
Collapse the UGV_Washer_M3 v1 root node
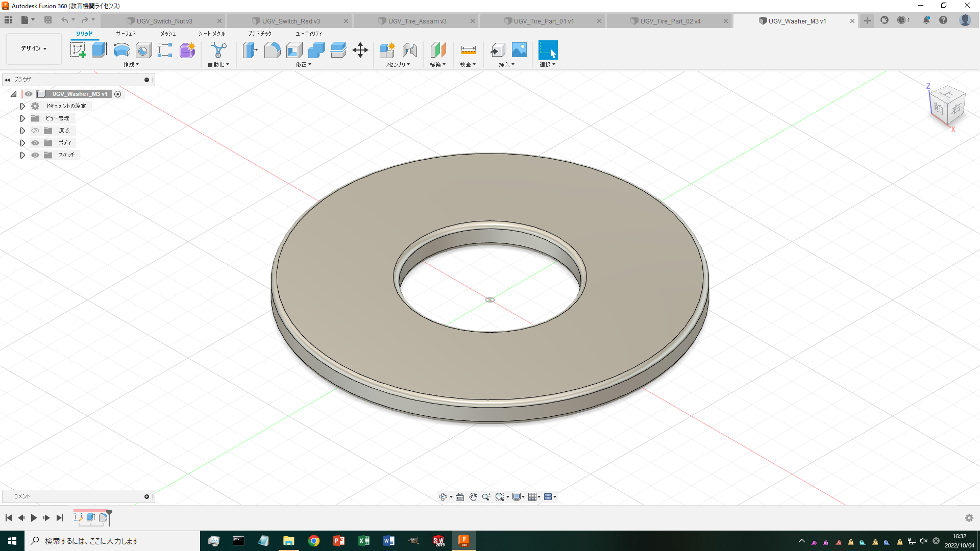[x=14, y=94]
